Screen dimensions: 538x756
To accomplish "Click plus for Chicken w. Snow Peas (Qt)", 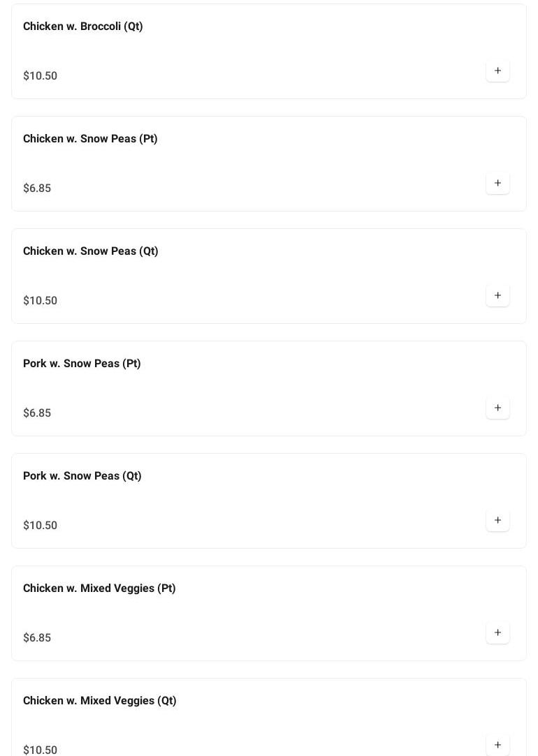I will (x=497, y=295).
